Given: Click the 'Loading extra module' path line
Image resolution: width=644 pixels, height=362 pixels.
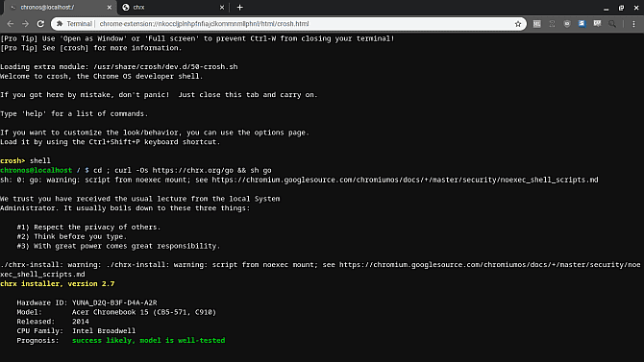Looking at the screenshot, I should (x=119, y=67).
